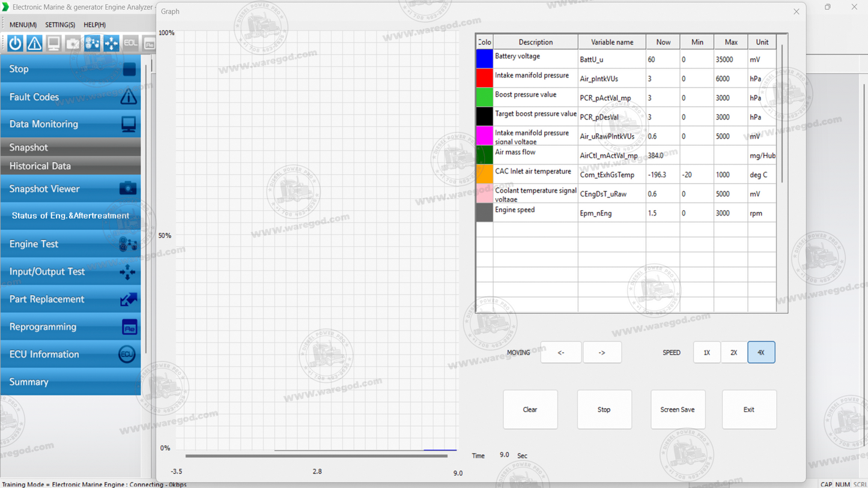Viewport: 868px width, 488px height.
Task: Click the graph time scrollbar
Action: point(317,456)
